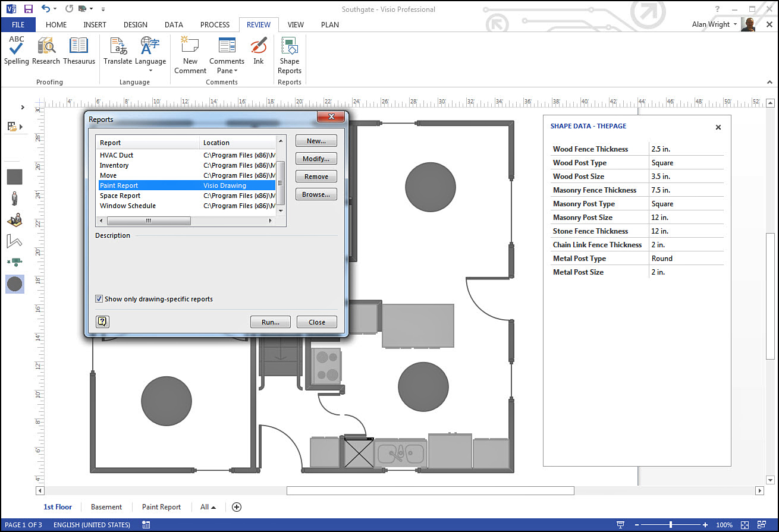
Task: Close the Shape Data pane
Action: [x=718, y=127]
